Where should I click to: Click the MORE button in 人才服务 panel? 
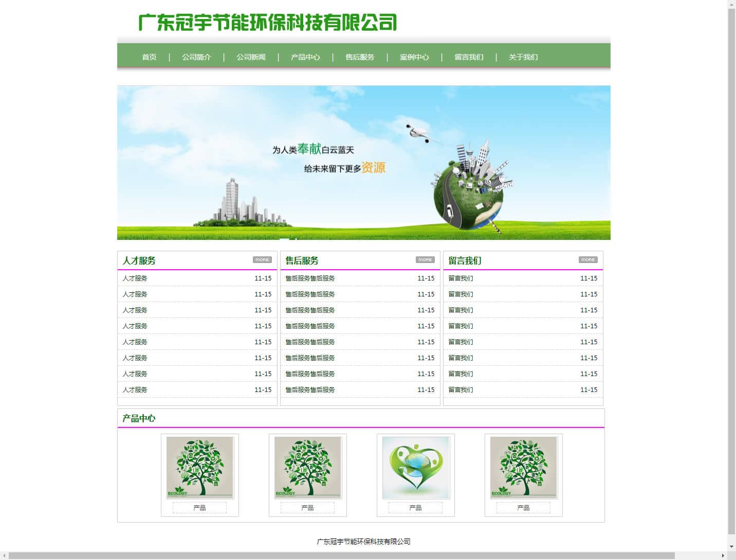click(x=262, y=260)
